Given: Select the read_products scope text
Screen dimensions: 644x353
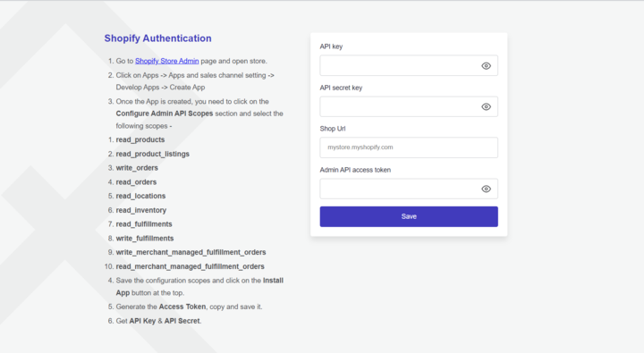Looking at the screenshot, I should (x=140, y=139).
